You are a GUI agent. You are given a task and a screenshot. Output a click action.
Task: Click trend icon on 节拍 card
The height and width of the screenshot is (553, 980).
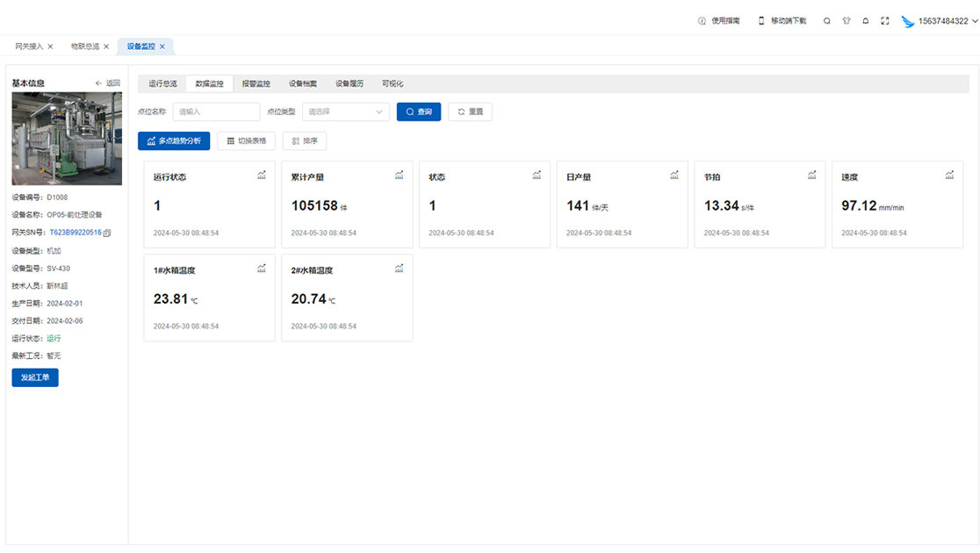tap(812, 175)
